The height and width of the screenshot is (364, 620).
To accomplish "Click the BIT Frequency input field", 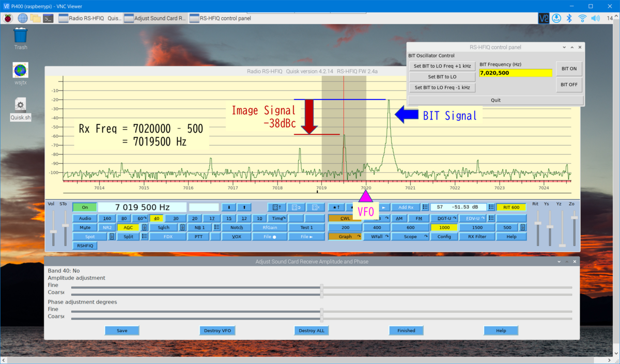I will (x=516, y=73).
